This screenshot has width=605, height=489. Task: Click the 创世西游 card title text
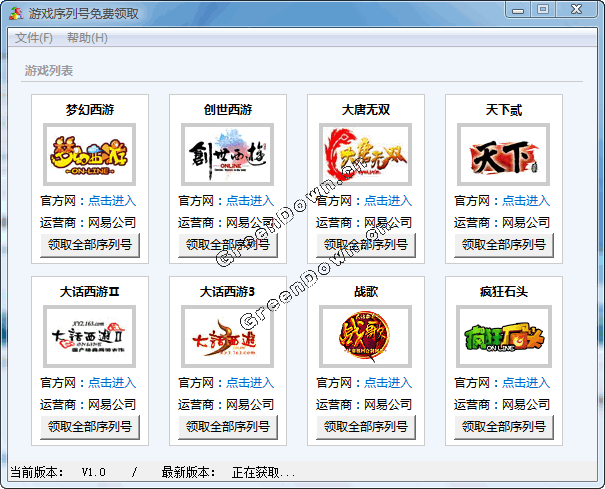228,110
